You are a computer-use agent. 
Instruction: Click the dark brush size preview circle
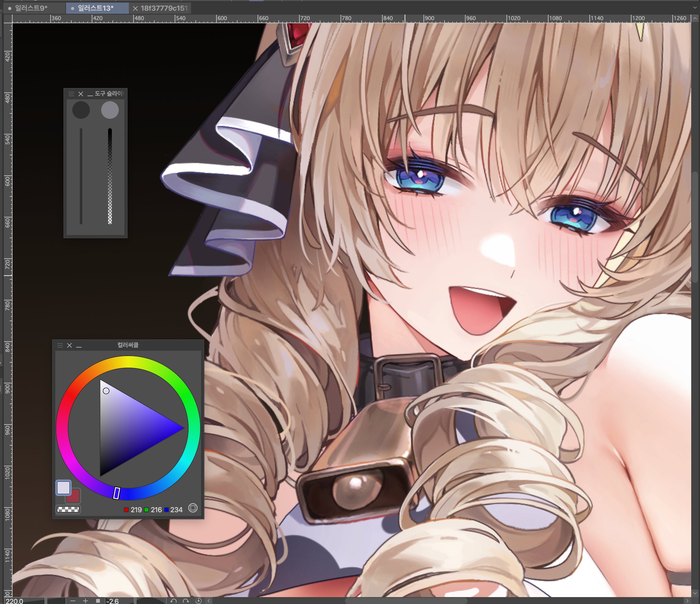point(81,110)
